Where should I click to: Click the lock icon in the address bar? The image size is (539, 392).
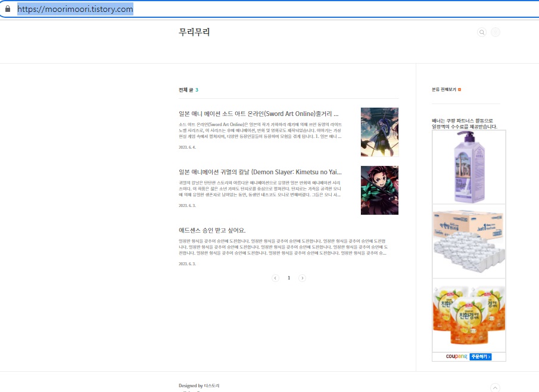point(8,9)
